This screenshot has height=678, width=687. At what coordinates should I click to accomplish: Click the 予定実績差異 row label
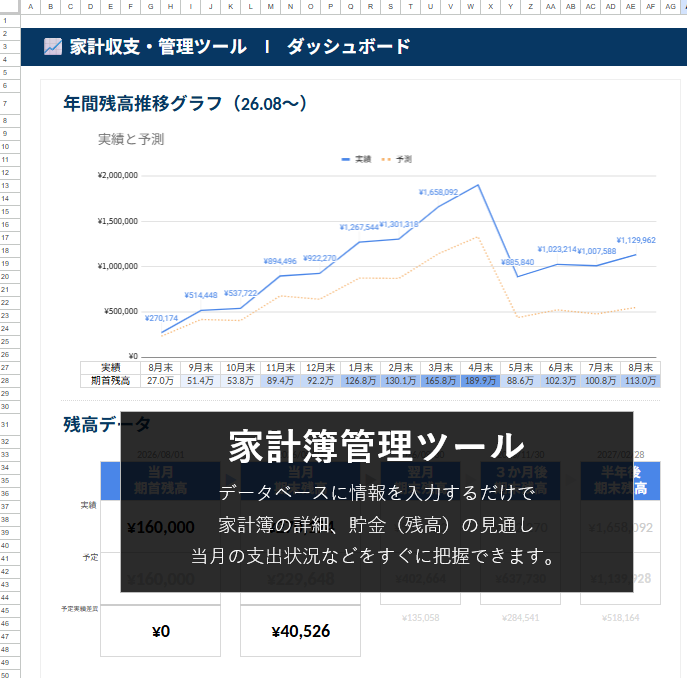80,609
